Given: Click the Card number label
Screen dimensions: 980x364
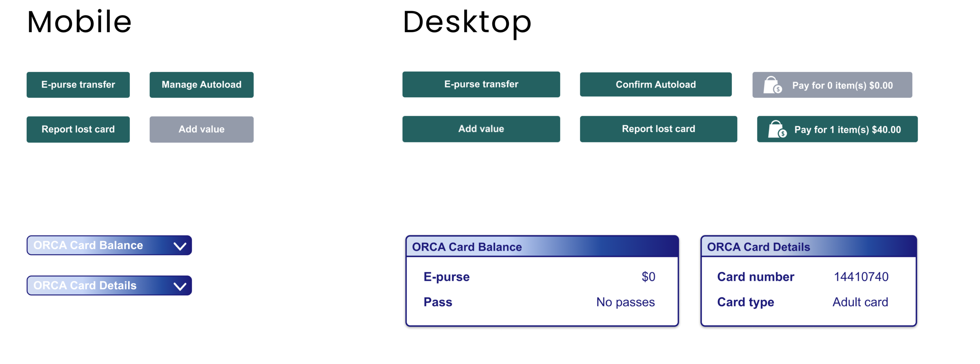Looking at the screenshot, I should pos(755,277).
